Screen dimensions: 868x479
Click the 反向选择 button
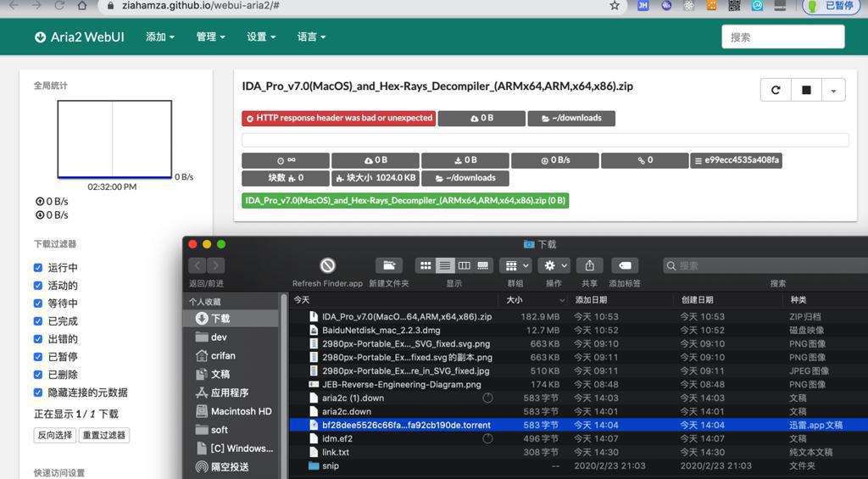coord(55,435)
